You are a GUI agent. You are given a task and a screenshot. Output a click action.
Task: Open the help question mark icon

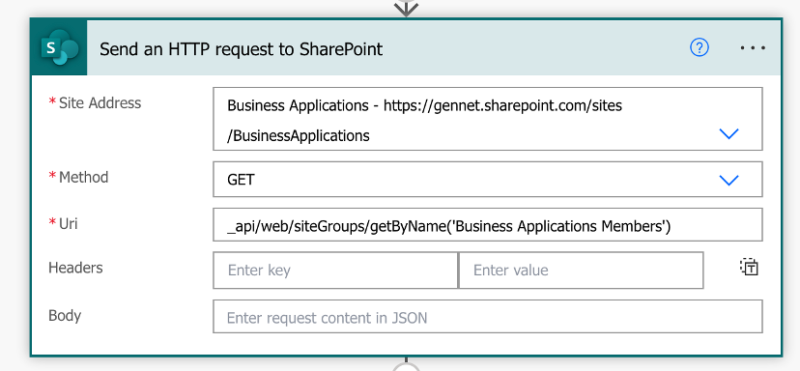(x=699, y=48)
